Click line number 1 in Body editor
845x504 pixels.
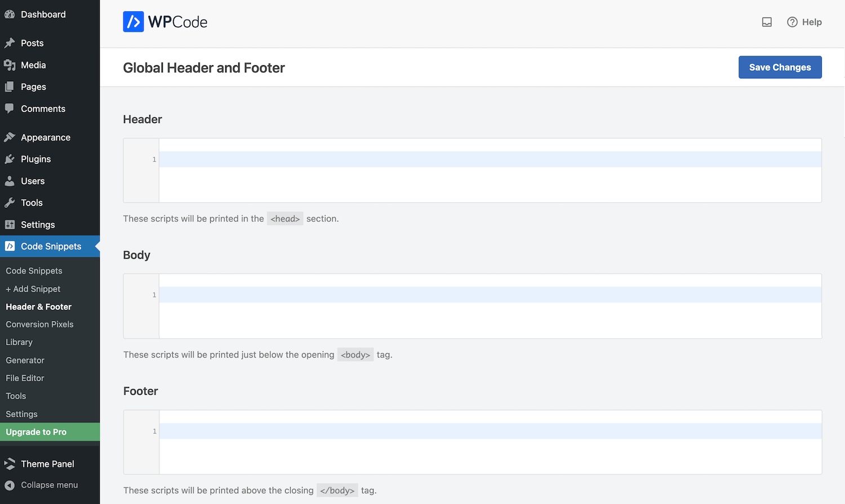154,295
